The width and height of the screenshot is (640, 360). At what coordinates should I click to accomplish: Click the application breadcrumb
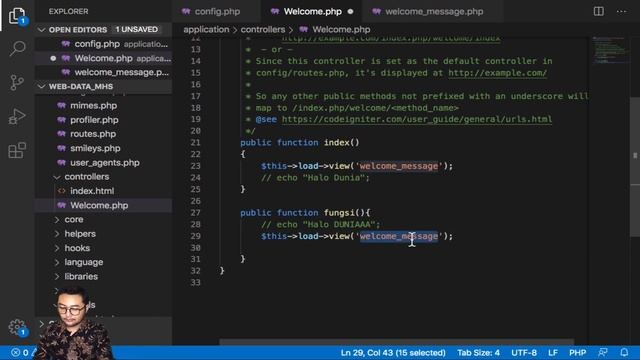206,30
